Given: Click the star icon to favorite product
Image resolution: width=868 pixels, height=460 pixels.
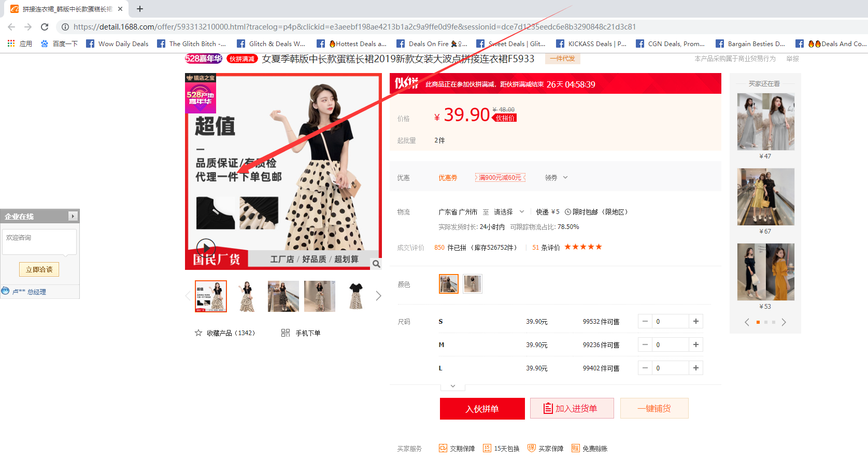Looking at the screenshot, I should pos(198,333).
